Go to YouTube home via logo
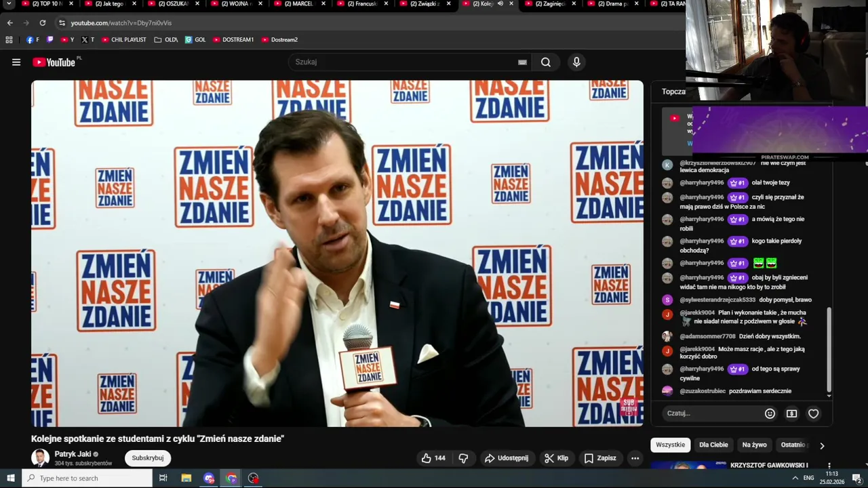This screenshot has width=868, height=488. click(x=54, y=62)
